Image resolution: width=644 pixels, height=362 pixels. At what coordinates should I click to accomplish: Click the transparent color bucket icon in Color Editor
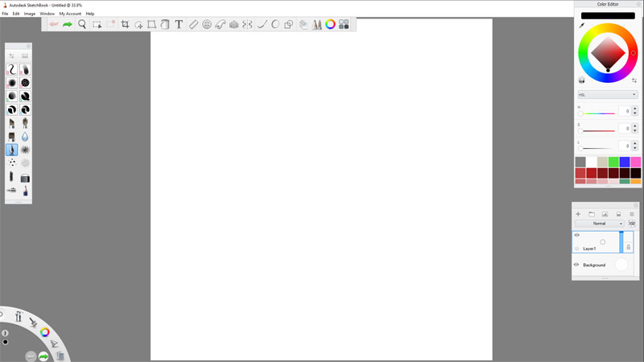pos(581,80)
